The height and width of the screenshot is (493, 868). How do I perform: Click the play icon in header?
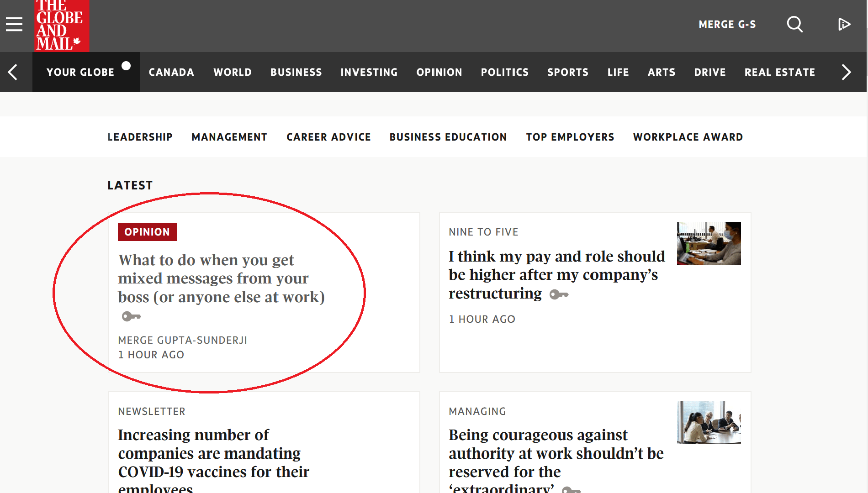coord(844,24)
